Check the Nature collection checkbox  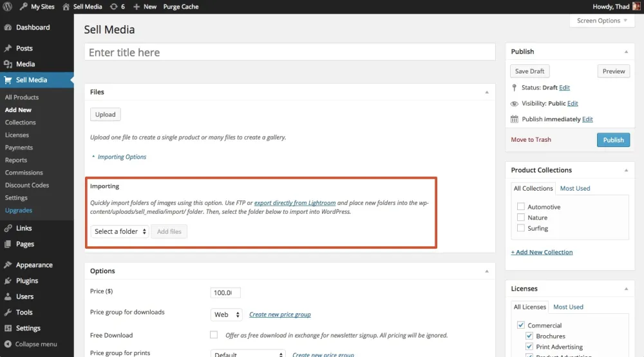(x=521, y=217)
